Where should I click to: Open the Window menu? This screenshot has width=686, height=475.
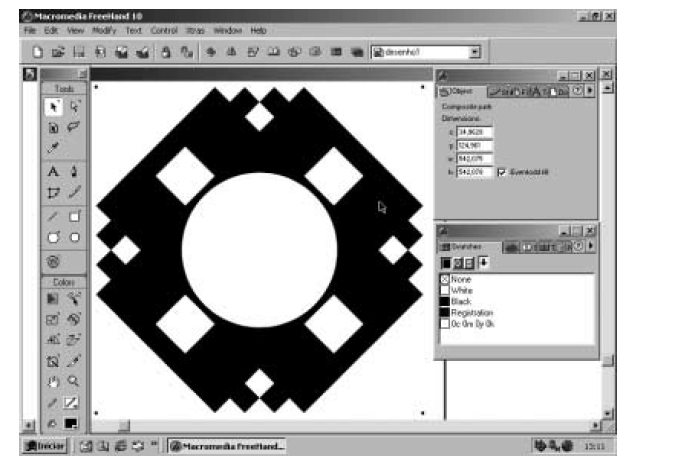coord(227,31)
